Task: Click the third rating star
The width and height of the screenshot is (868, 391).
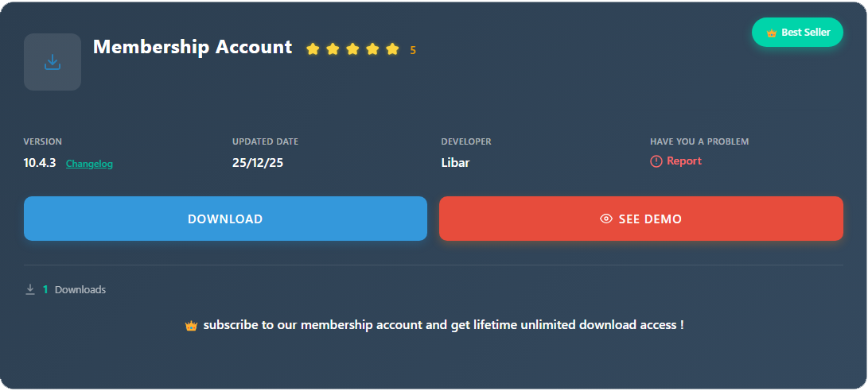Action: 352,49
